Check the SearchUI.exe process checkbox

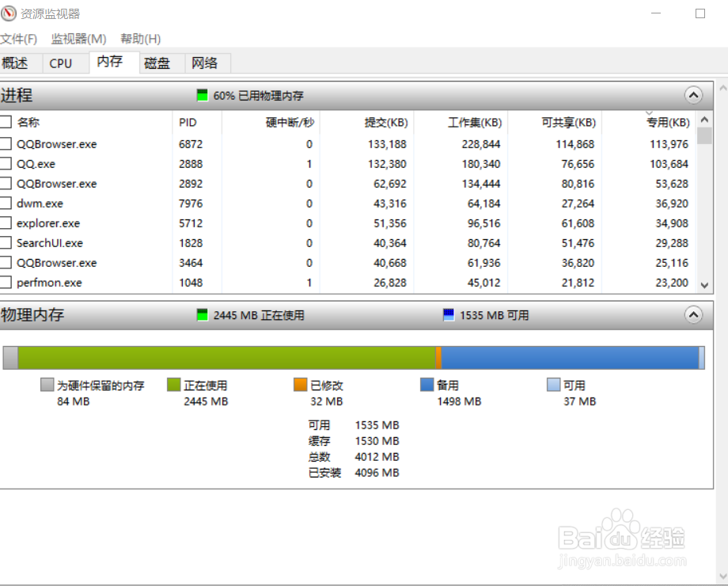(x=6, y=243)
